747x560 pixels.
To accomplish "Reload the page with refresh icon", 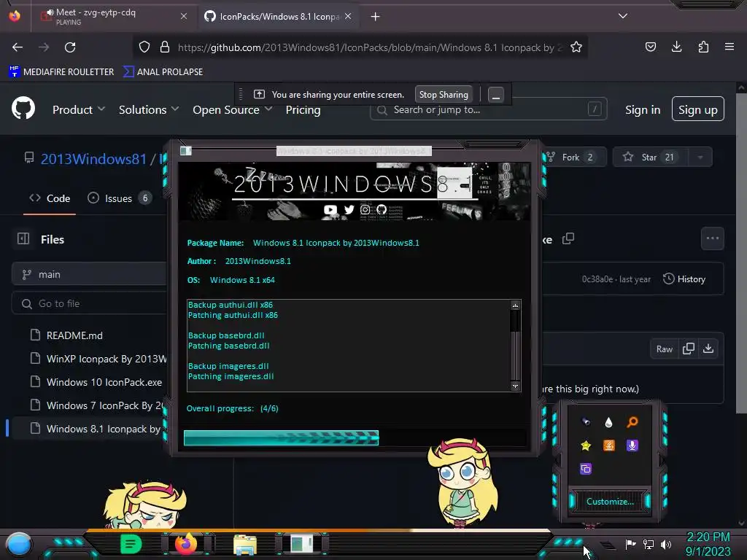I will 70,47.
